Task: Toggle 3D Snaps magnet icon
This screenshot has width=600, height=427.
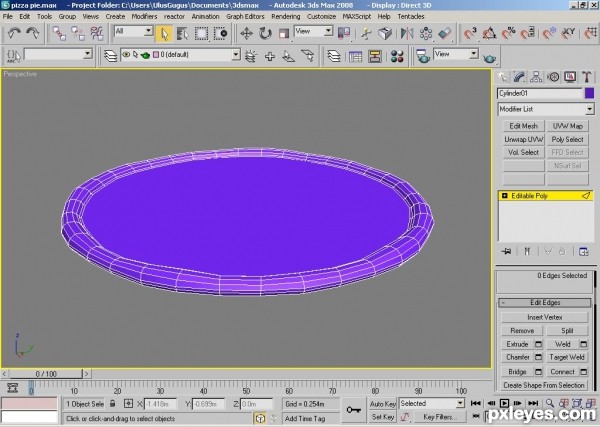Action: tap(470, 34)
